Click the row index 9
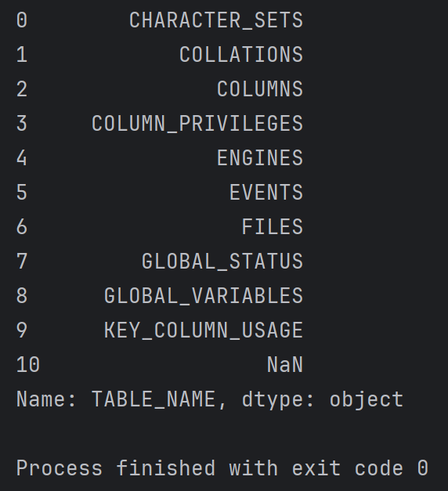448x491 pixels. 22,330
